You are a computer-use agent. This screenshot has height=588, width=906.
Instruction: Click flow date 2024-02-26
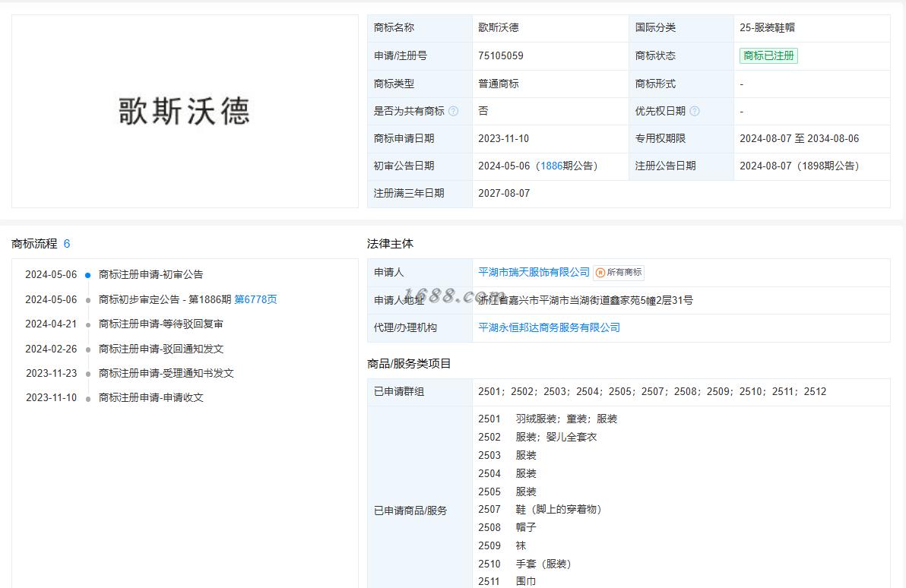pyautogui.click(x=51, y=349)
